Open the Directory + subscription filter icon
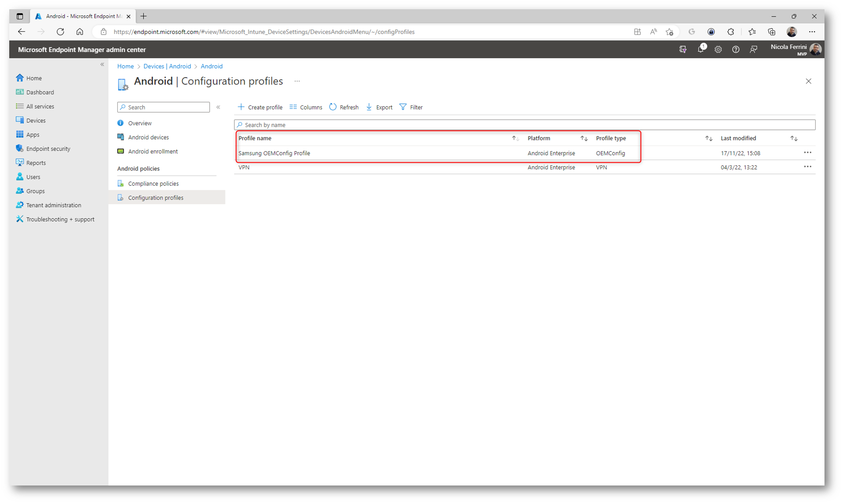The height and width of the screenshot is (504, 843). click(683, 49)
